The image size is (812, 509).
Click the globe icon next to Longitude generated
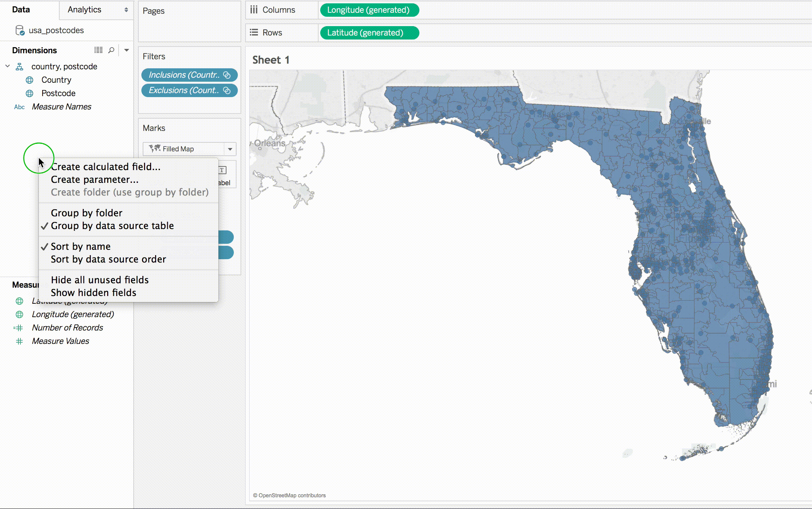coord(19,314)
